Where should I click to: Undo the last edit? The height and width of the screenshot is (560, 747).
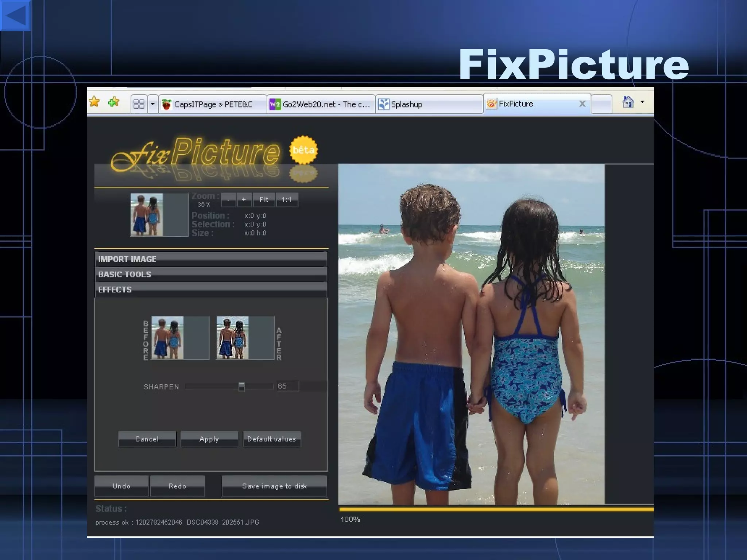[121, 486]
